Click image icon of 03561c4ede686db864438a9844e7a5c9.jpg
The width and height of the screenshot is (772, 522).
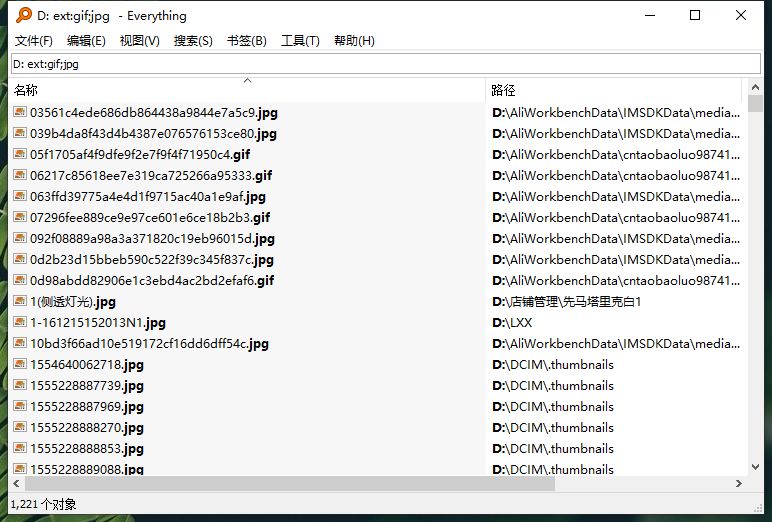click(x=20, y=112)
